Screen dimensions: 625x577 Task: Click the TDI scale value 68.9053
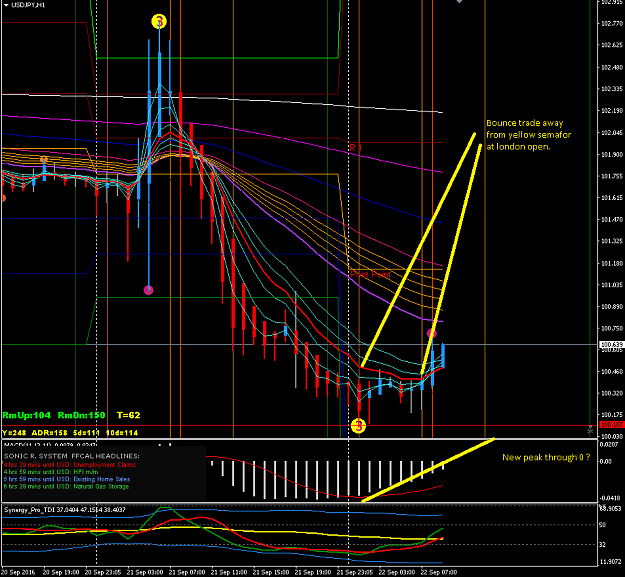(610, 508)
